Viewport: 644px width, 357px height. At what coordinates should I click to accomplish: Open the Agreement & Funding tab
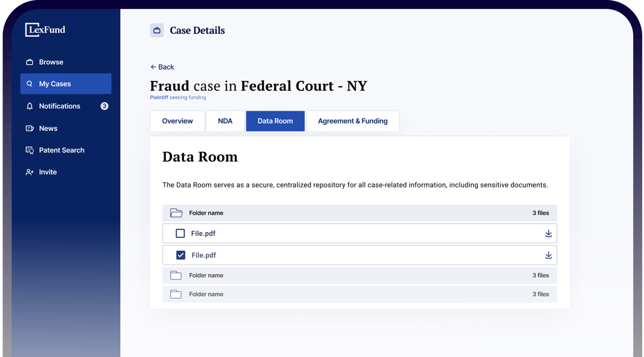click(352, 121)
